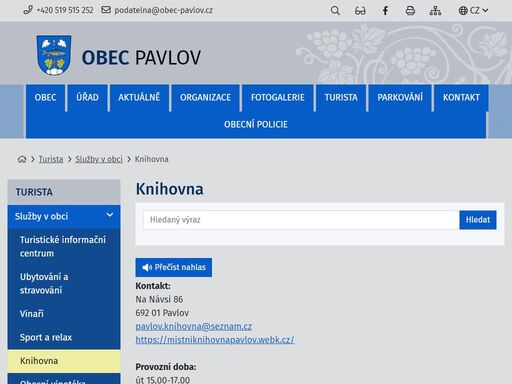Open the OBEC menu item
The width and height of the screenshot is (512, 384).
(46, 97)
